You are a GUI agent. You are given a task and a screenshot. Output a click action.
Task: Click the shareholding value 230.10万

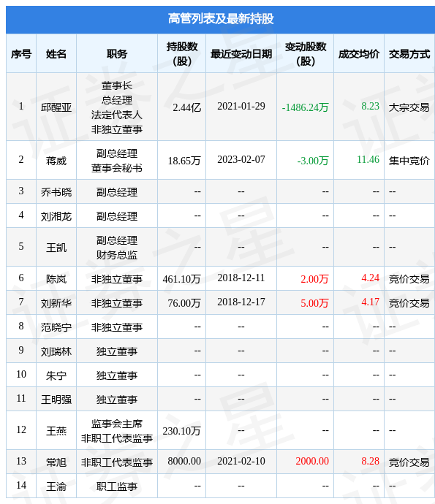[x=182, y=431]
